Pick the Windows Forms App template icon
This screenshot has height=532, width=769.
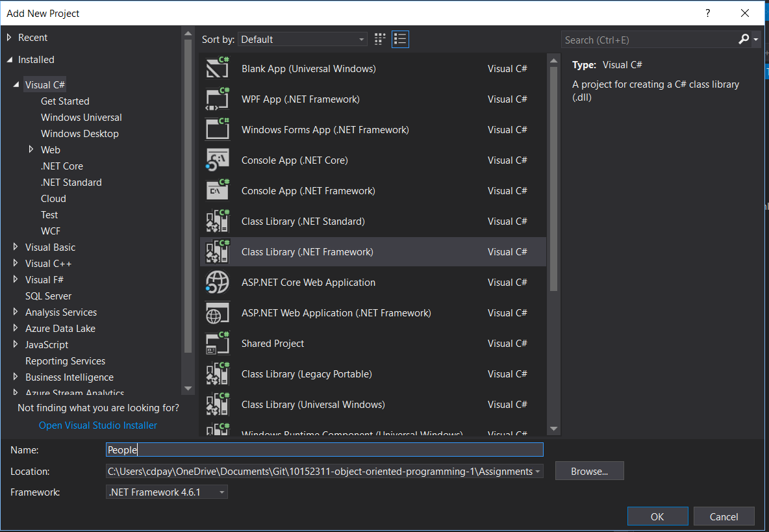click(x=218, y=129)
